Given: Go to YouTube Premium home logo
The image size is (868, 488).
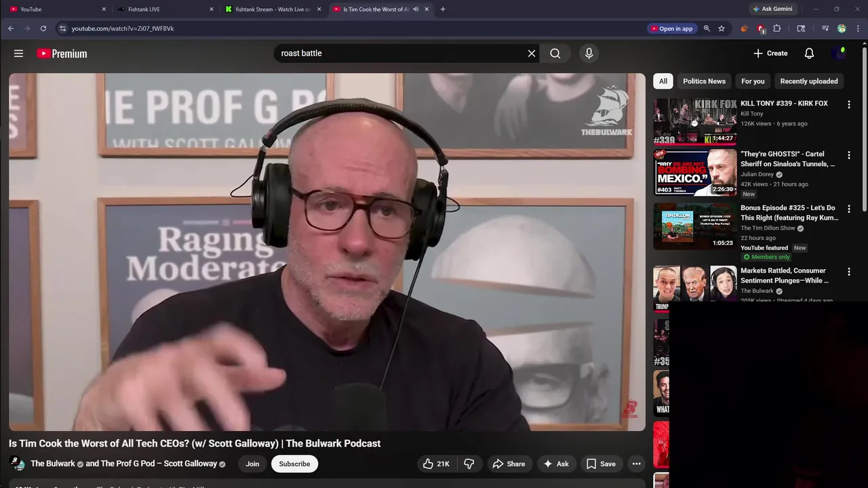Looking at the screenshot, I should tap(62, 54).
